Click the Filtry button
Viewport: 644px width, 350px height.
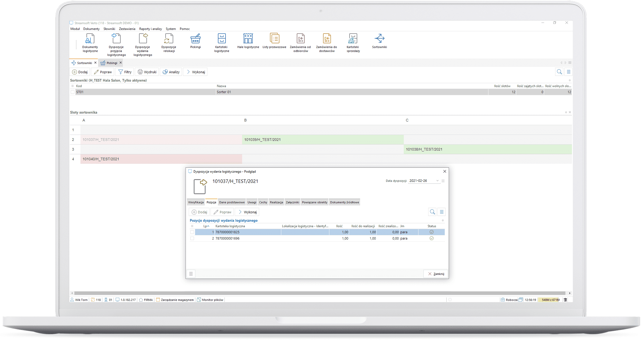click(x=125, y=72)
